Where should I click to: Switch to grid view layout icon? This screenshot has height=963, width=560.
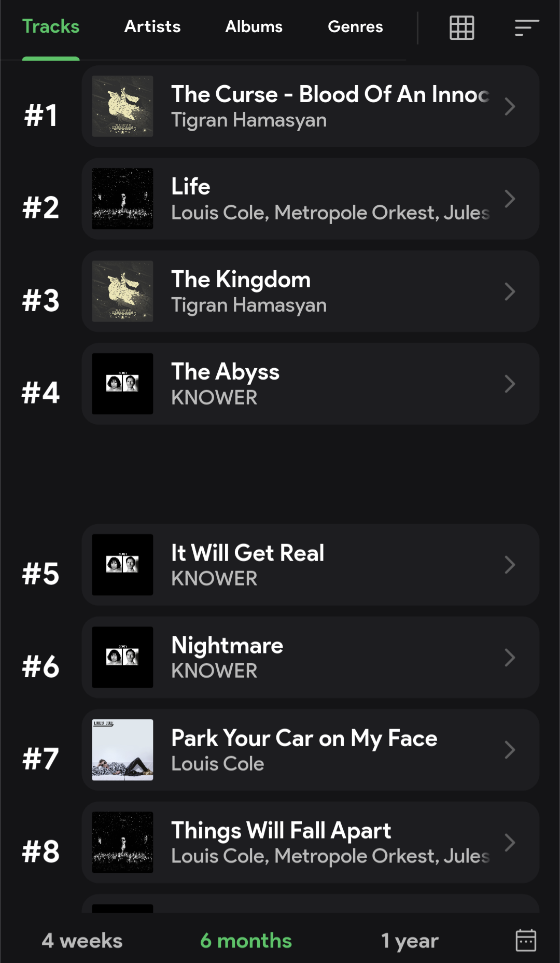click(461, 27)
